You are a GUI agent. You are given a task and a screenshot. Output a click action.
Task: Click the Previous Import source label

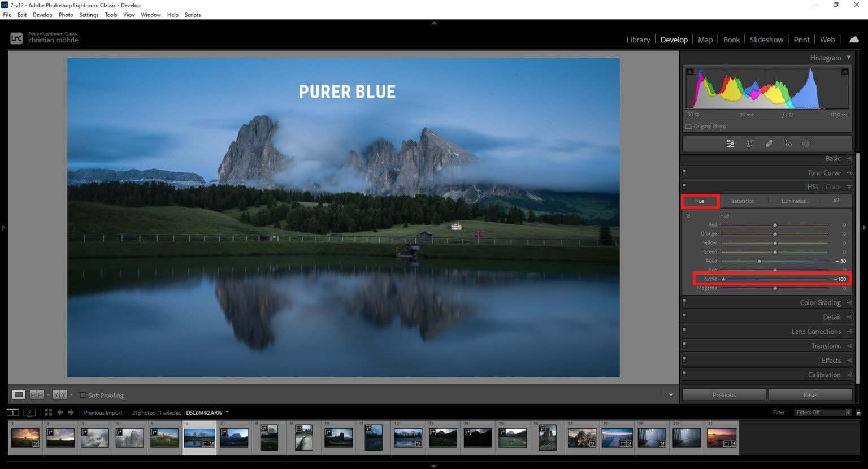click(103, 412)
